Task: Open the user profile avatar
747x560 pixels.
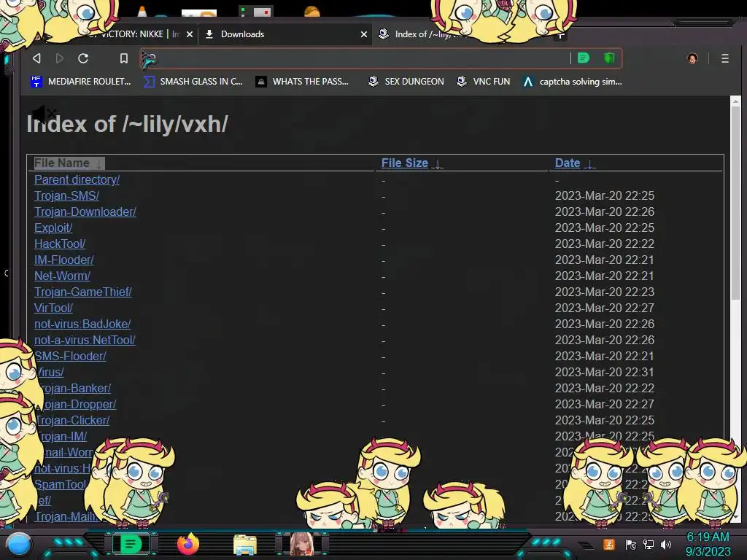Action: pyautogui.click(x=692, y=58)
